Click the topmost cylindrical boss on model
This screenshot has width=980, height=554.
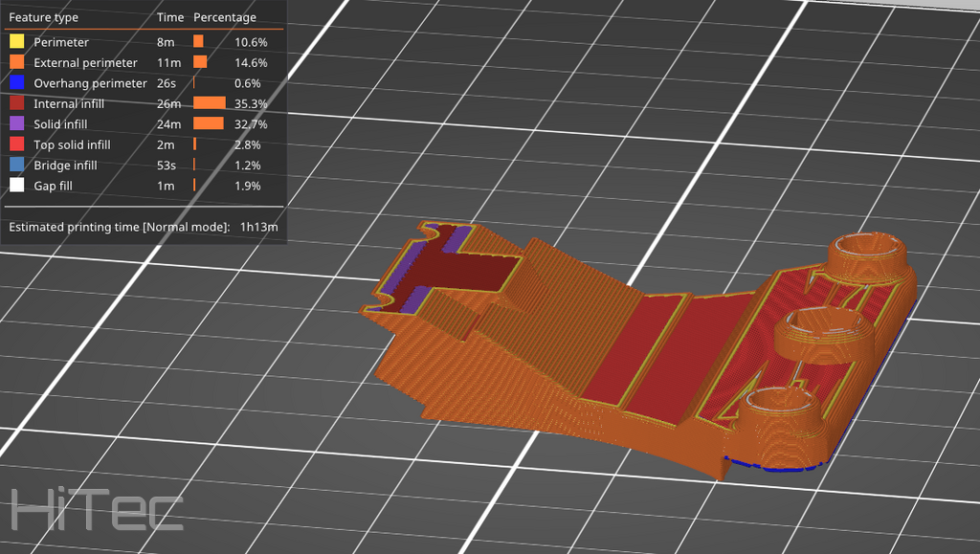869,252
